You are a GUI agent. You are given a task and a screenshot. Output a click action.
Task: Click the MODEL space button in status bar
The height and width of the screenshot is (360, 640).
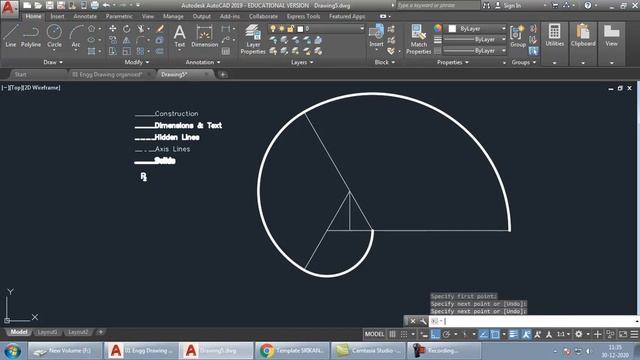(374, 334)
